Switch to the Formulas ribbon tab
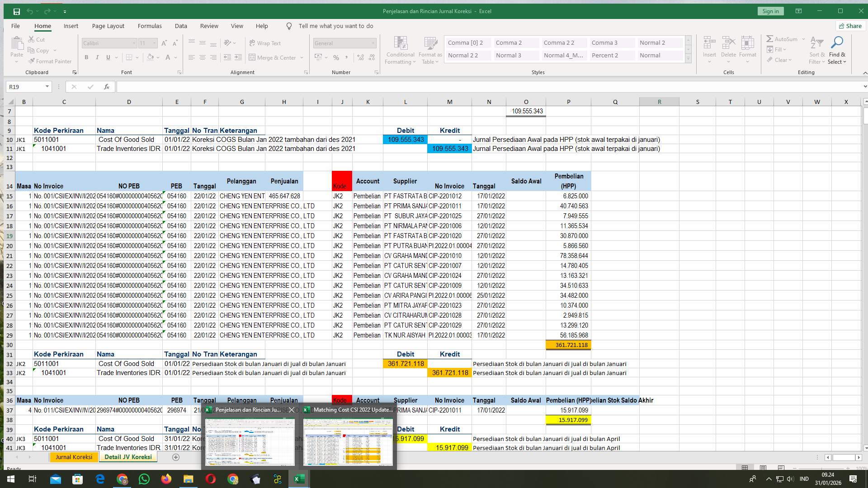The width and height of the screenshot is (868, 488). click(150, 26)
